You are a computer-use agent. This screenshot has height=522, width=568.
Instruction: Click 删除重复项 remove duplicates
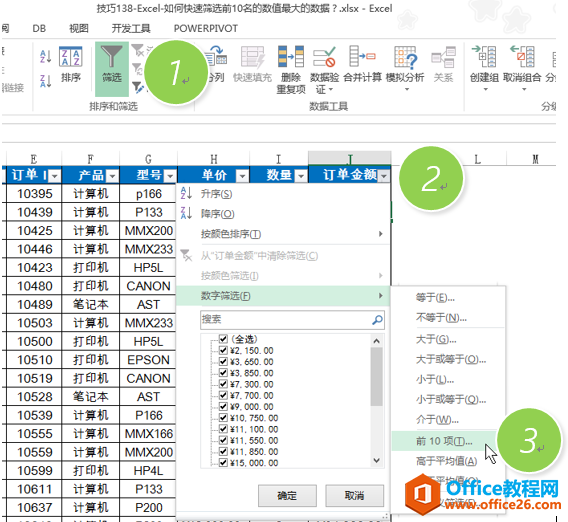click(291, 70)
